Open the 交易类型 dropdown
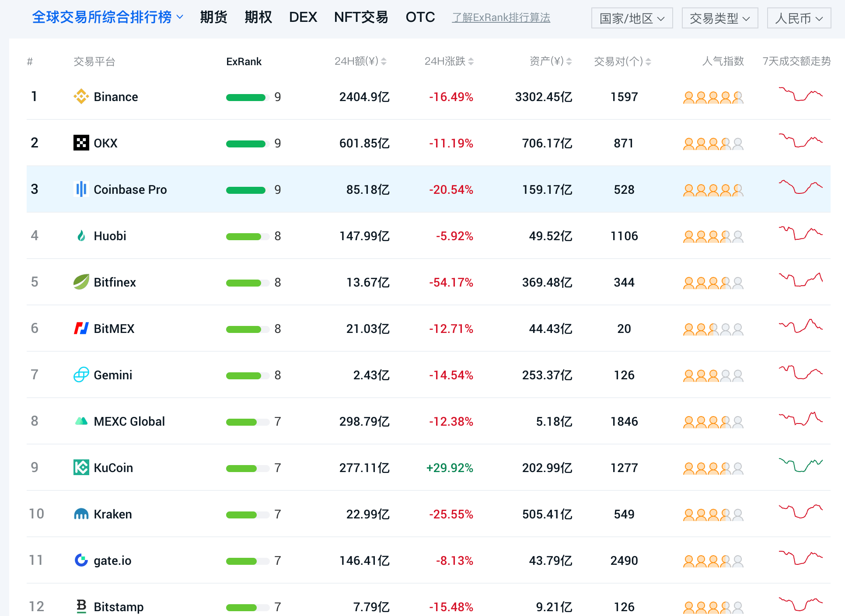The image size is (845, 616). click(x=720, y=18)
